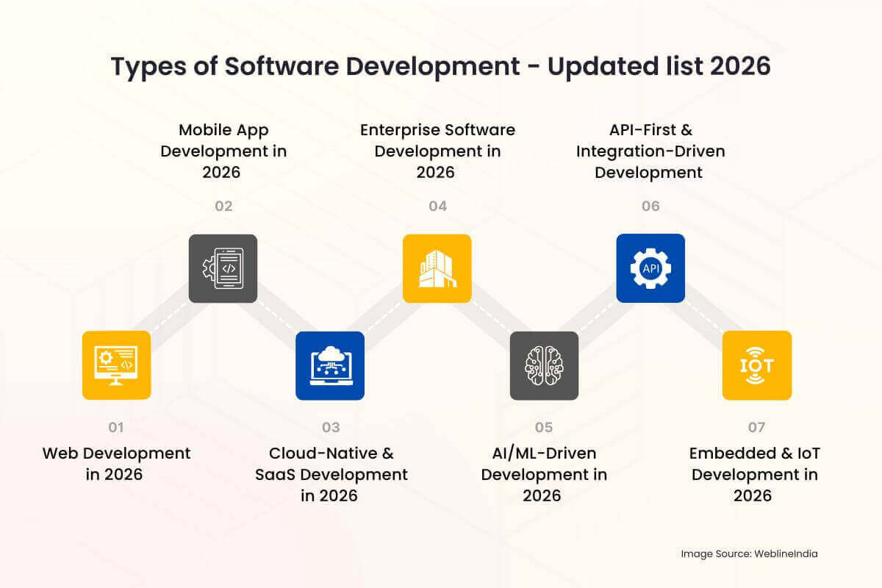Select the gray mobile app development icon

coord(223,268)
